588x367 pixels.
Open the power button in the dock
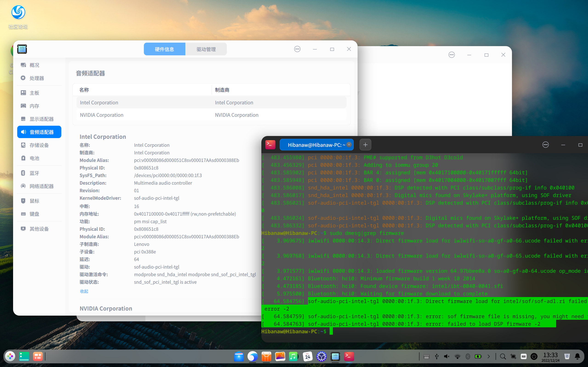coord(534,356)
